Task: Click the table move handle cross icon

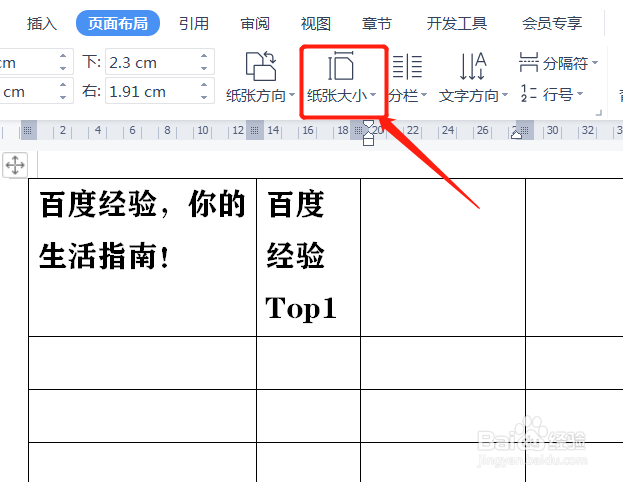Action: point(15,165)
